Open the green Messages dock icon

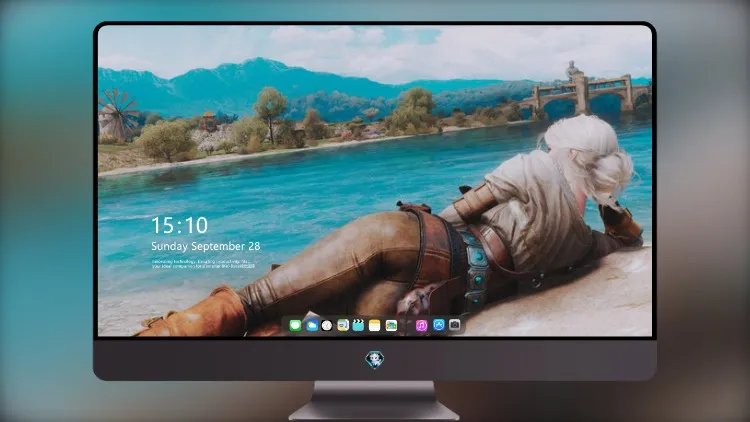(295, 326)
